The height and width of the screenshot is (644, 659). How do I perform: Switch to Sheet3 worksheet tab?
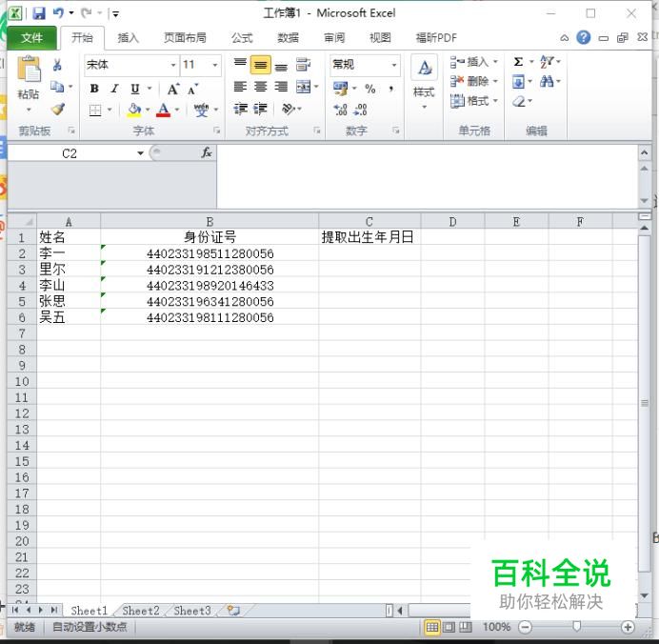pyautogui.click(x=192, y=611)
